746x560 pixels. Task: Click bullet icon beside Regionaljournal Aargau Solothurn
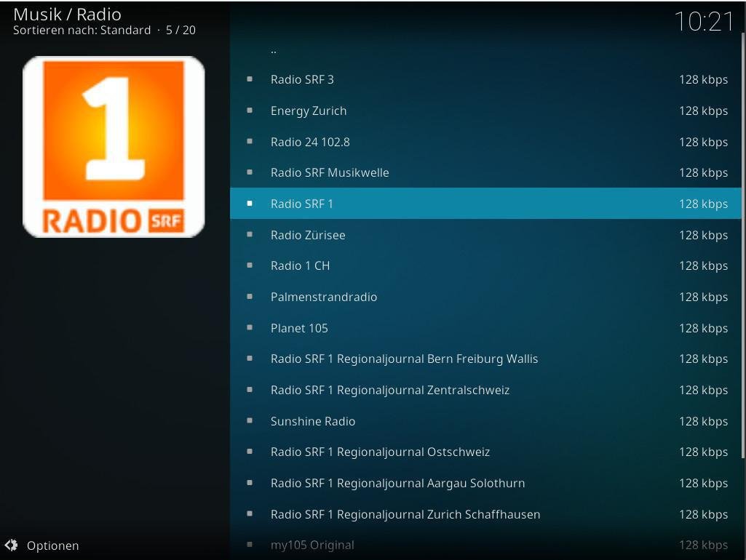pyautogui.click(x=250, y=483)
